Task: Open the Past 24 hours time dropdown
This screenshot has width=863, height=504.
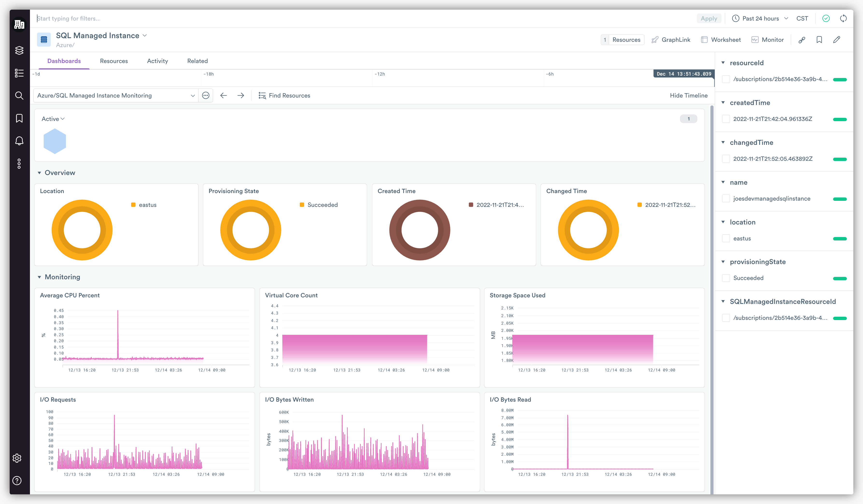Action: [760, 19]
